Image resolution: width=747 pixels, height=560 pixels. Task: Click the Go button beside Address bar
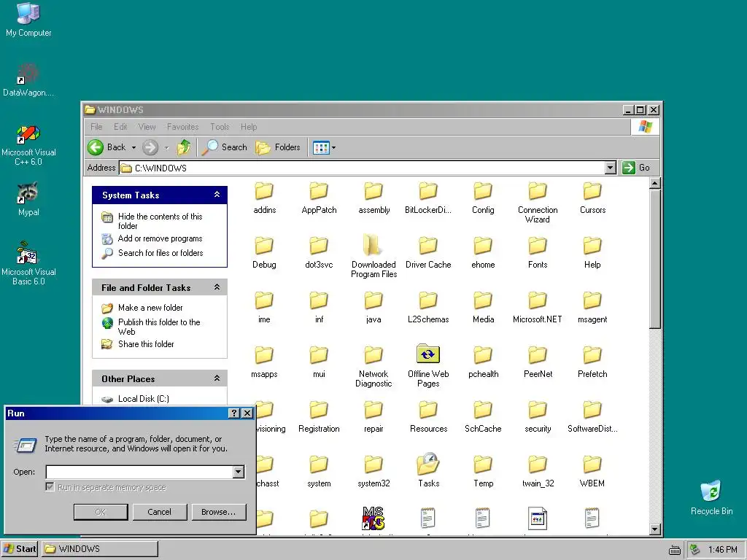(636, 168)
